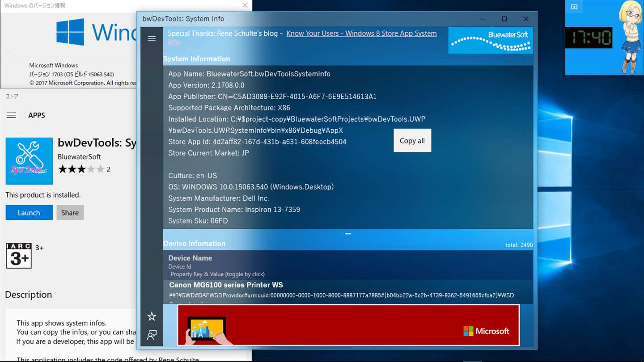The width and height of the screenshot is (644, 362).
Task: Click the OS: WINDOWS 10.0.15063.540 line
Action: (x=251, y=187)
